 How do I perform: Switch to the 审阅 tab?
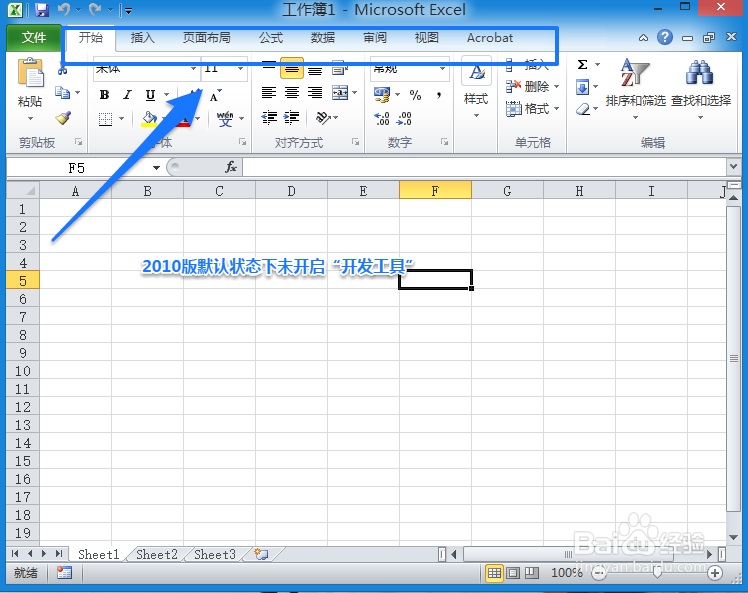click(375, 38)
